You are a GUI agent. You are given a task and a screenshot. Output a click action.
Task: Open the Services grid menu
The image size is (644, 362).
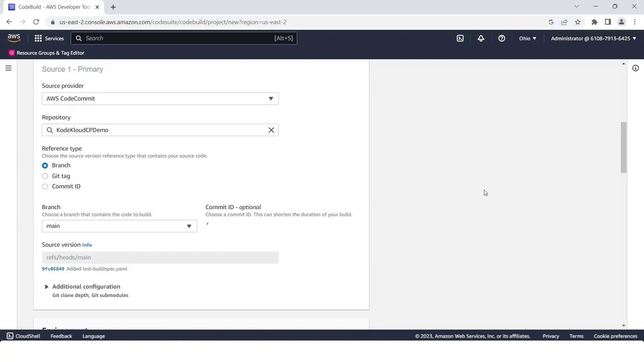[x=49, y=39]
